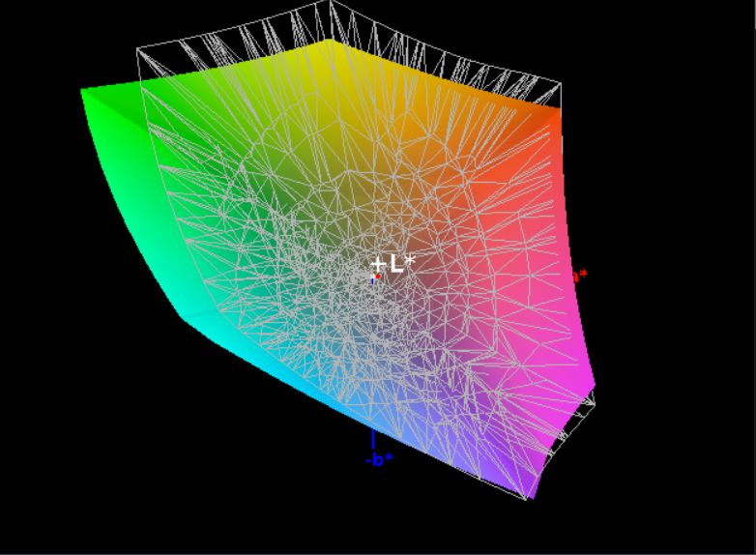Click the red a* axis label
The height and width of the screenshot is (555, 756).
click(580, 276)
